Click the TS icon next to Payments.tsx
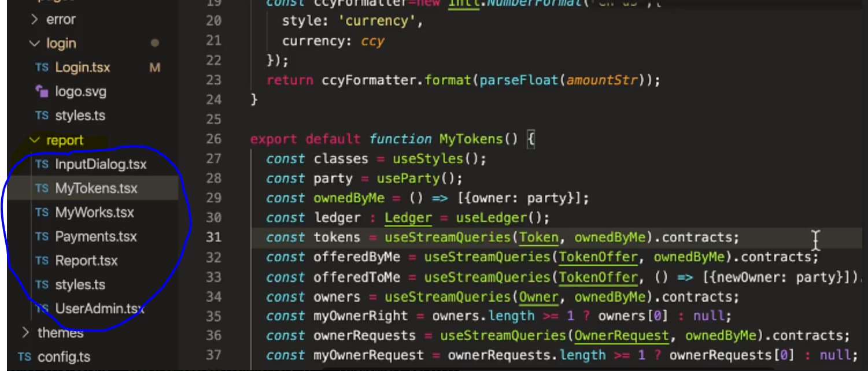Image resolution: width=868 pixels, height=371 pixels. click(42, 237)
